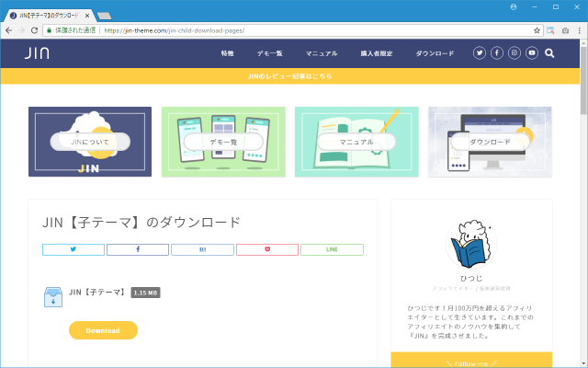
Task: Share the page via the LINE button
Action: [x=332, y=249]
